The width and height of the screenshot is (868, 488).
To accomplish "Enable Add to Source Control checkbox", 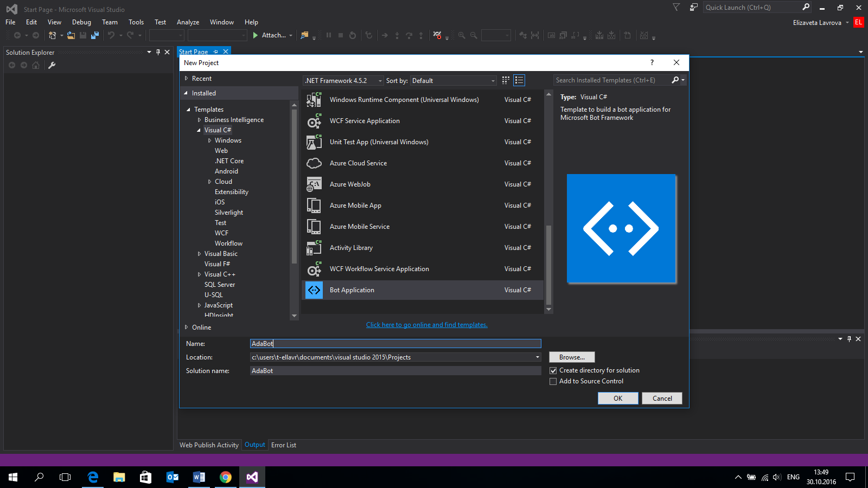I will (553, 382).
